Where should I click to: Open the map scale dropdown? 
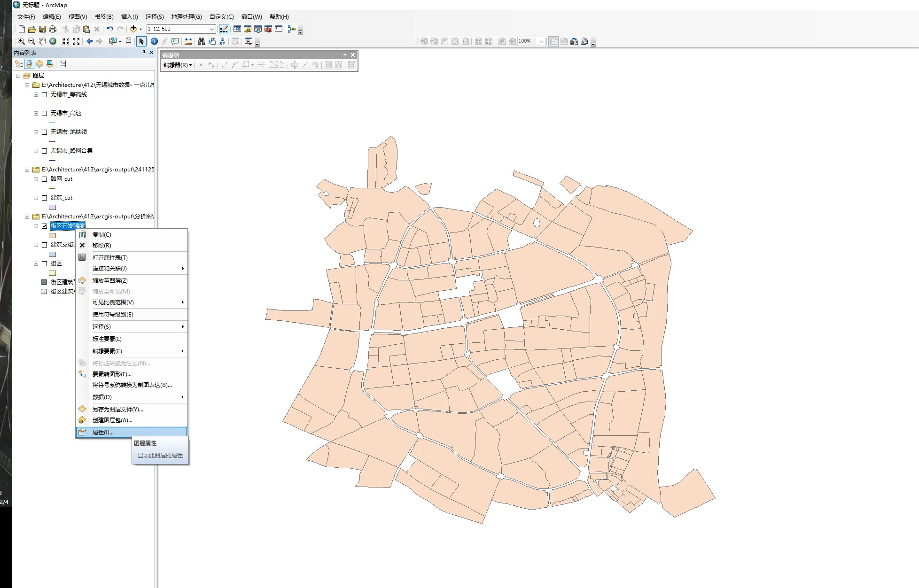[211, 29]
